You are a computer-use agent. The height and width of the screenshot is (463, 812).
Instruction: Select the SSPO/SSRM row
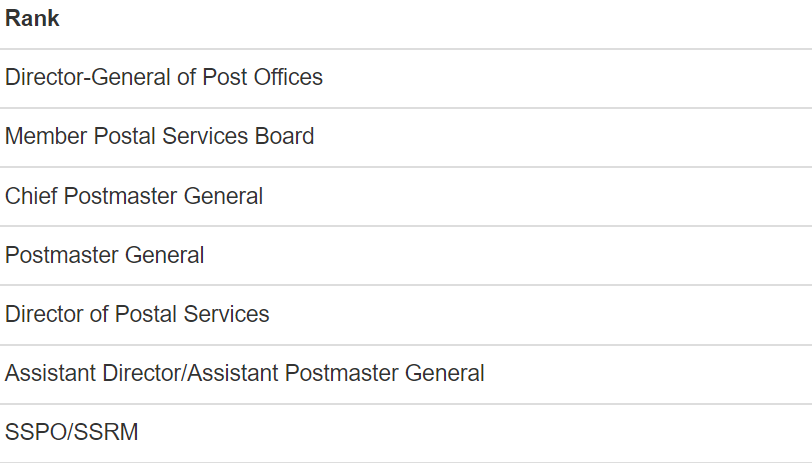pos(72,432)
